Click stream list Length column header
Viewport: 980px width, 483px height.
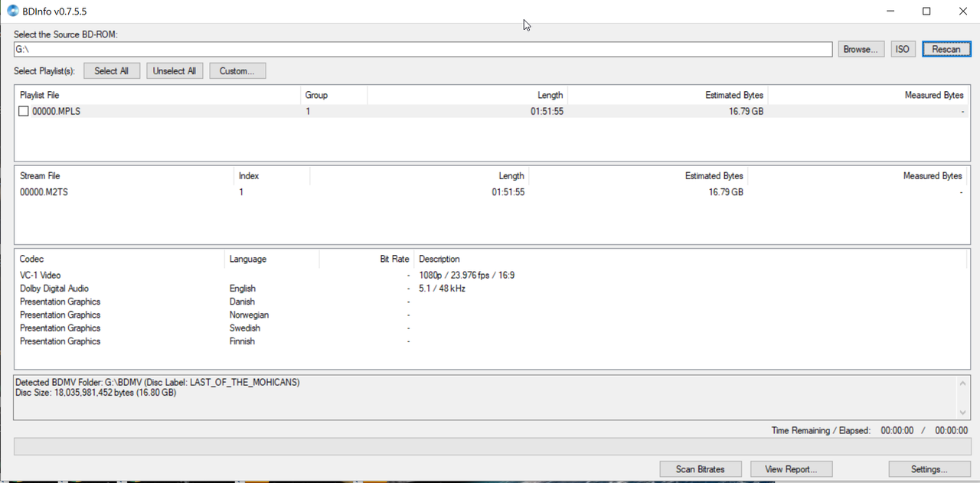[x=420, y=175]
